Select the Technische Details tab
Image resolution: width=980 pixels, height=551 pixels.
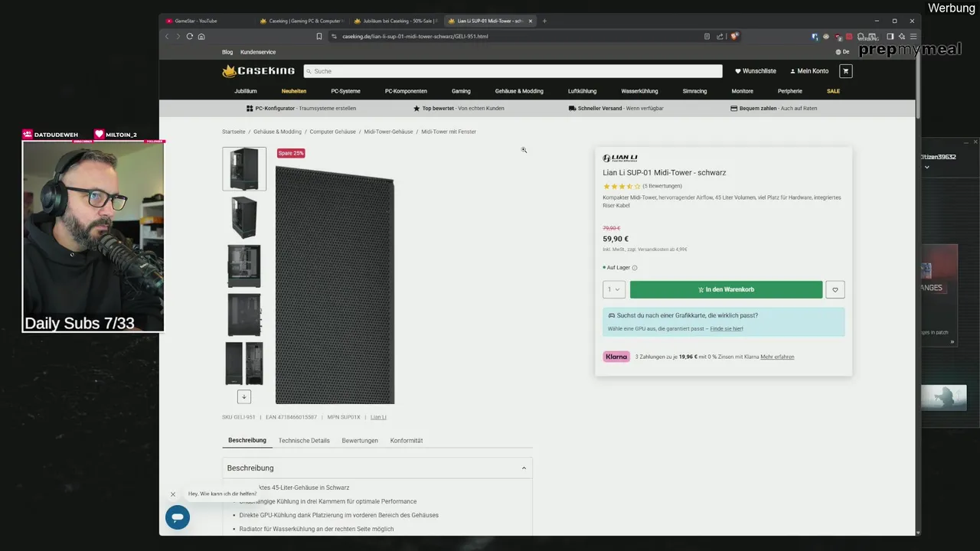[x=304, y=441]
